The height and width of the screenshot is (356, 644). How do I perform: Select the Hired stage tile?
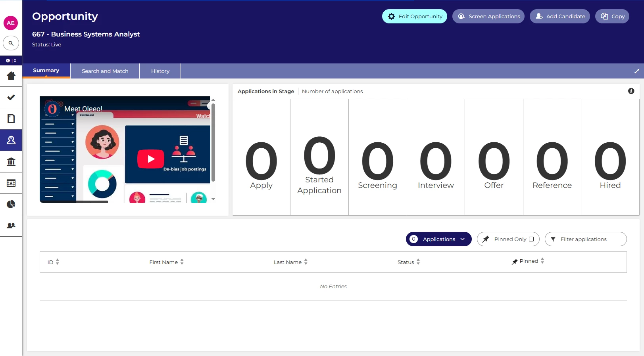[x=610, y=157]
